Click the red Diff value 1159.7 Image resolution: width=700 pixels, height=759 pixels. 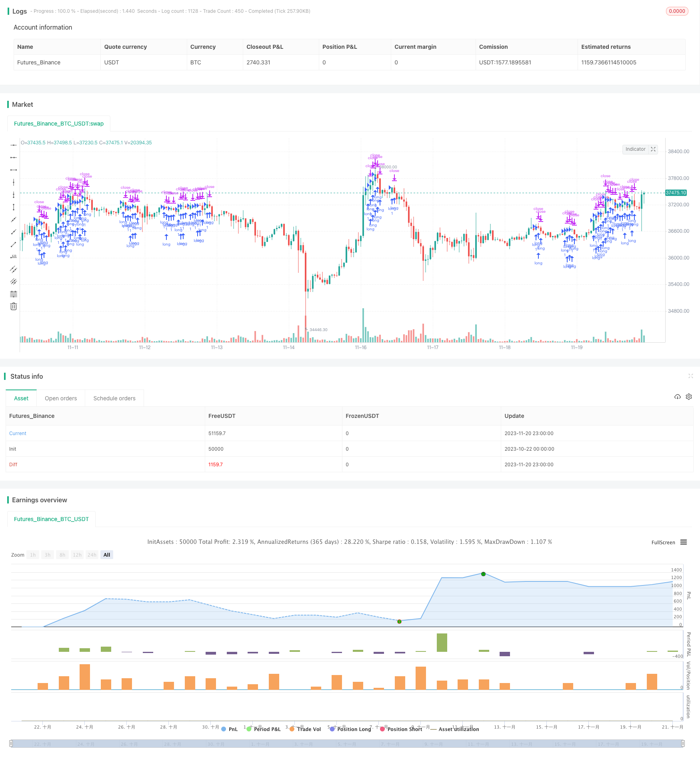216,465
